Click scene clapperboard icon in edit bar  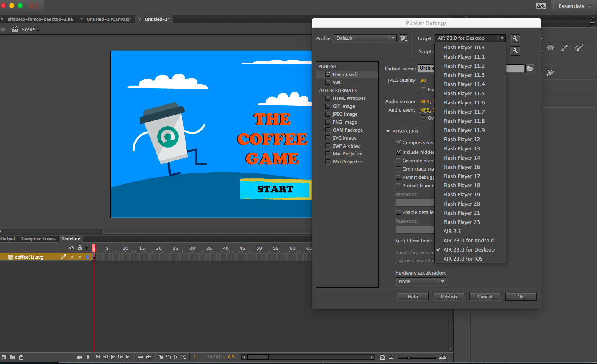(15, 29)
